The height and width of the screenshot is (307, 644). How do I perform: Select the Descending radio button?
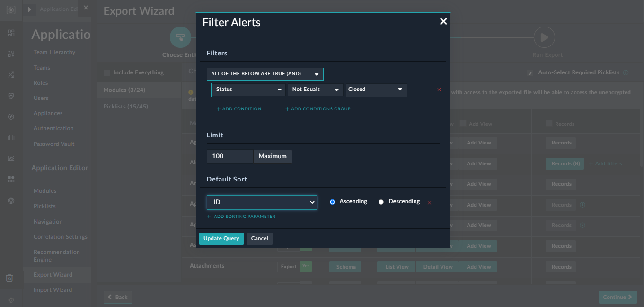point(381,201)
